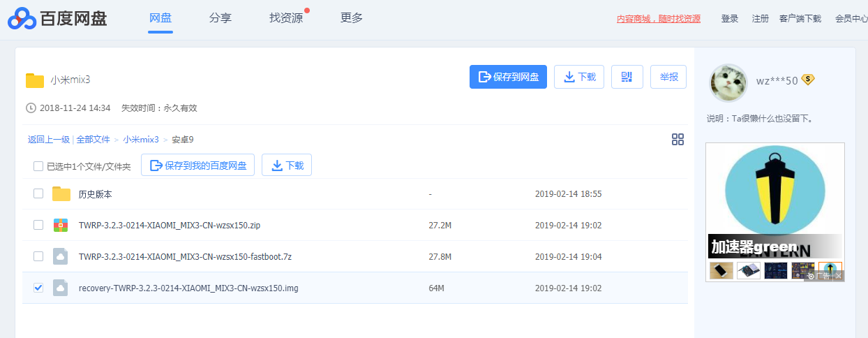Open the 找资源 tab
The image size is (868, 338).
286,18
